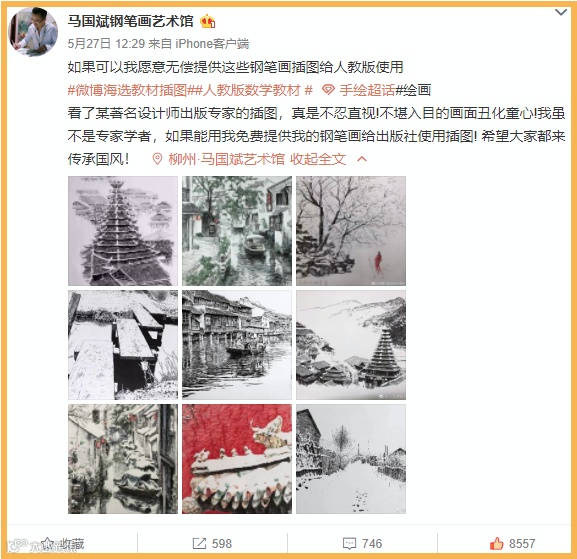Click the iPhone客户端 source link
Viewport: 577px width, 559px height.
coord(212,44)
